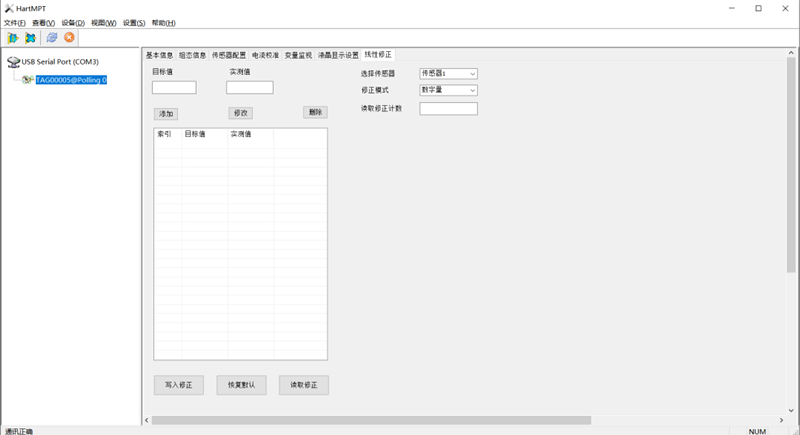
Task: Open the 设置(S) menu
Action: (134, 23)
